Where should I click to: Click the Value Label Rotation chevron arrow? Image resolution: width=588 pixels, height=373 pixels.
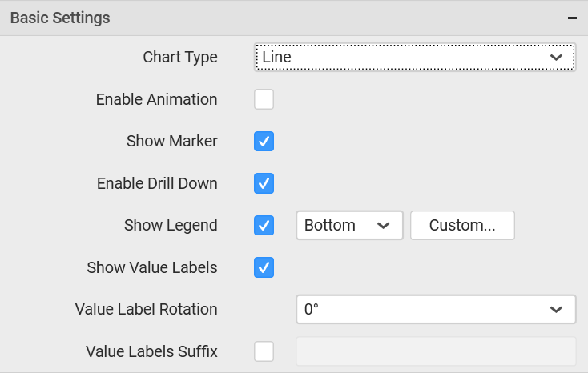tap(556, 310)
